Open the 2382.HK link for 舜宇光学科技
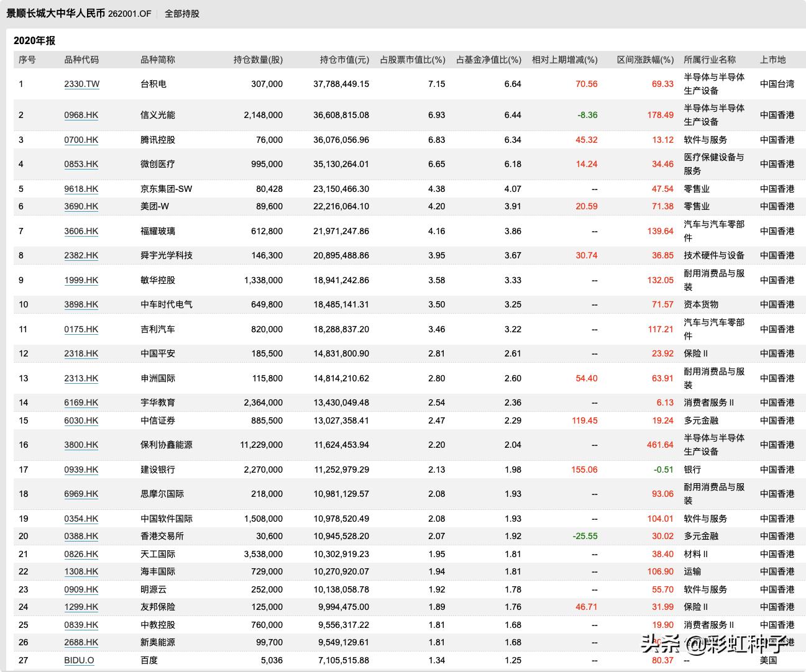The height and width of the screenshot is (672, 806). [x=81, y=255]
